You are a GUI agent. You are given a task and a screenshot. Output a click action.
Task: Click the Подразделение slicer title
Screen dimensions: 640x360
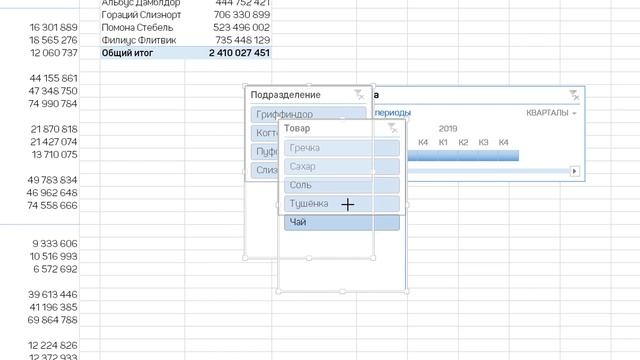coord(285,95)
